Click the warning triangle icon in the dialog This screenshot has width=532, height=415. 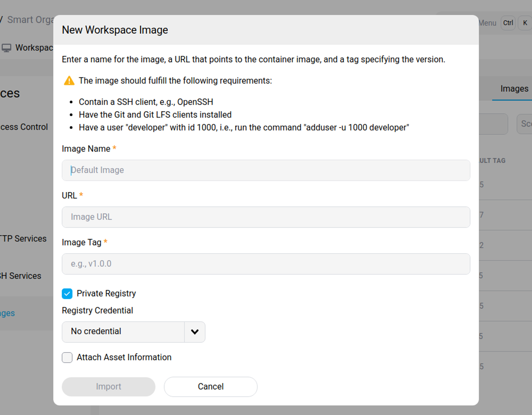[69, 81]
